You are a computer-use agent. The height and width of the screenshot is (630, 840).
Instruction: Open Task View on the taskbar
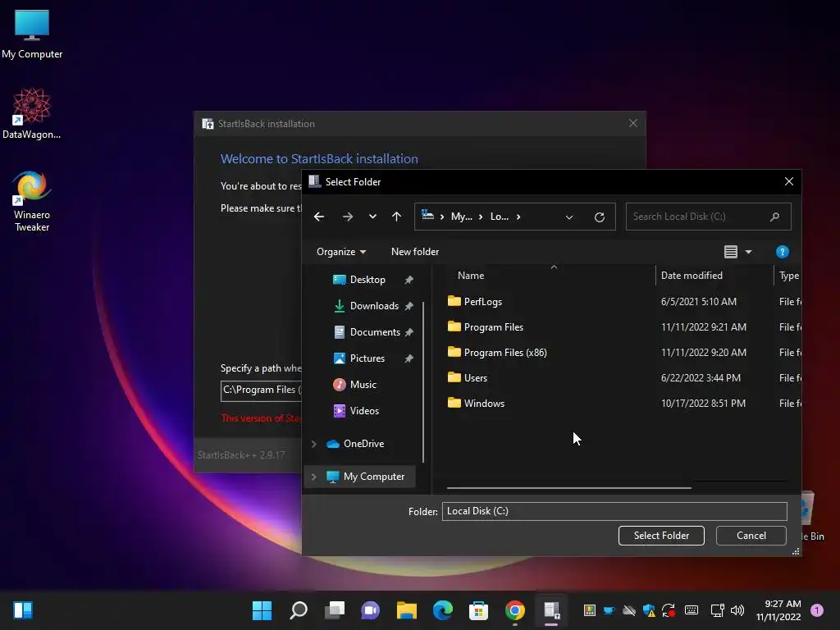[x=335, y=610]
